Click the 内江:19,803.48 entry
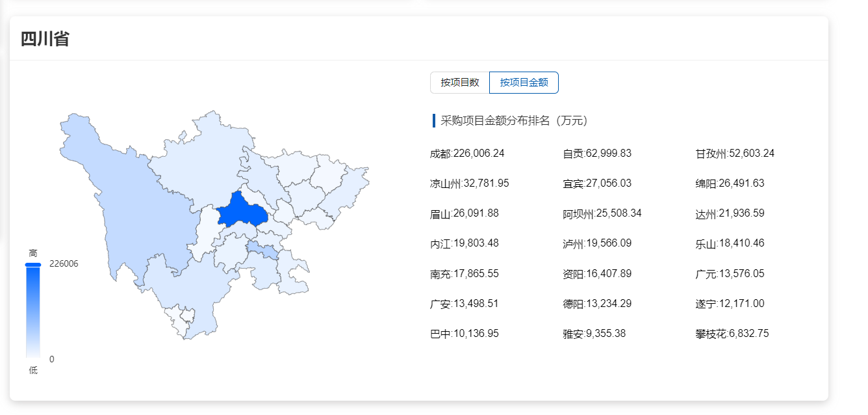The image size is (868, 415). [465, 244]
